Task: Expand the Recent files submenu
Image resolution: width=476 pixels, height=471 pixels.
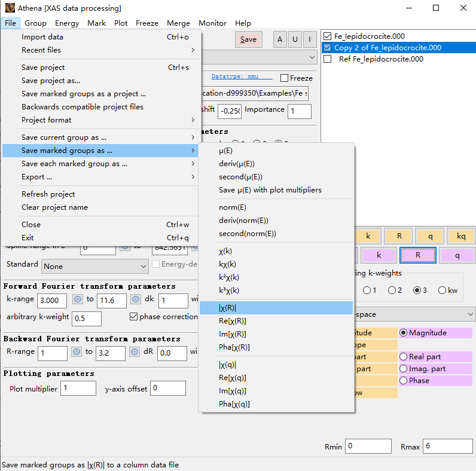Action: click(x=100, y=50)
